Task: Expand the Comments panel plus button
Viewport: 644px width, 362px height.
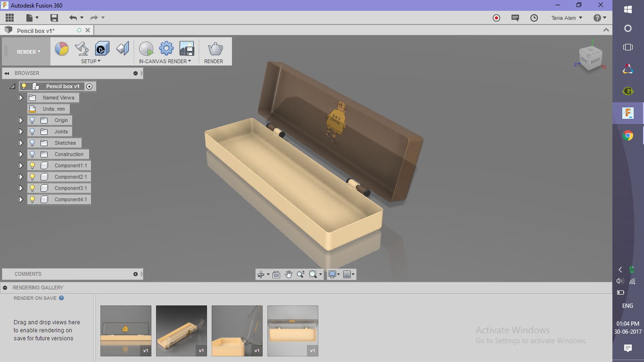Action: [x=136, y=274]
